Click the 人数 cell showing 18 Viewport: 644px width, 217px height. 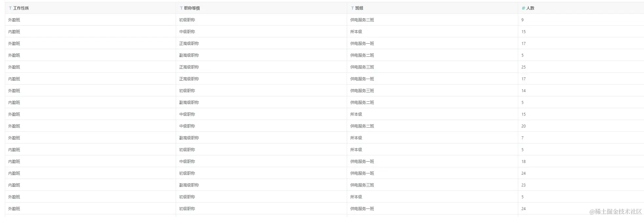point(523,162)
